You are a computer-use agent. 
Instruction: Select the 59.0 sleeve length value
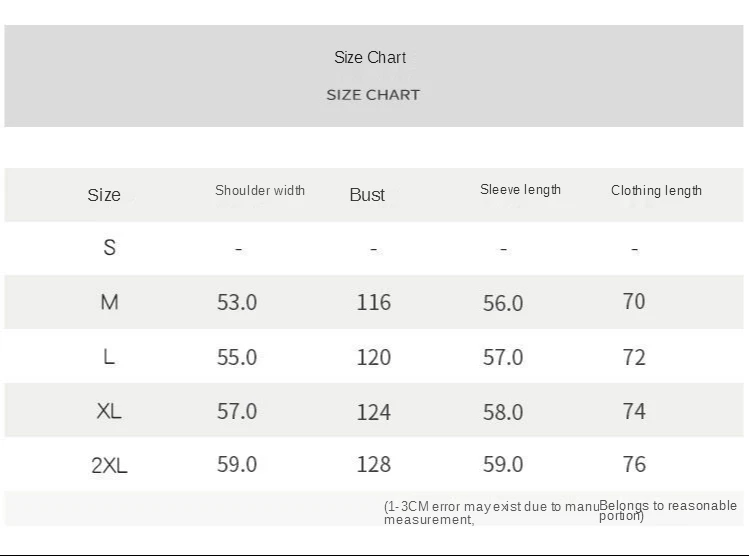pos(503,464)
